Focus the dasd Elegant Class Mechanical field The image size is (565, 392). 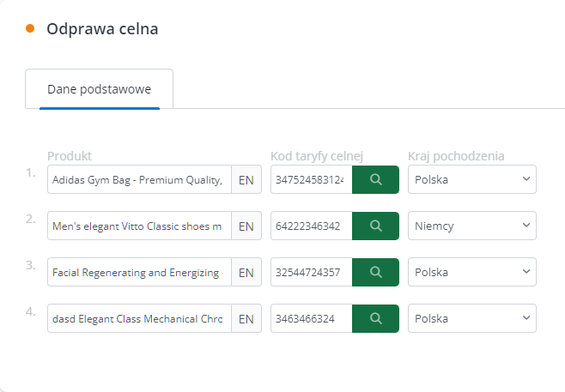click(139, 318)
